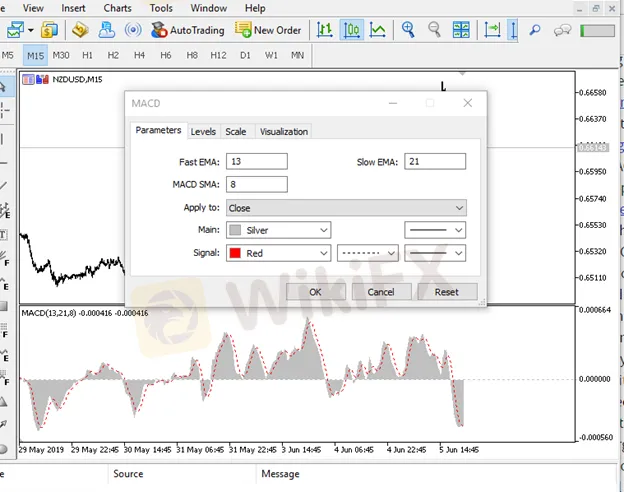Click the zoom in magnifier icon

408,30
